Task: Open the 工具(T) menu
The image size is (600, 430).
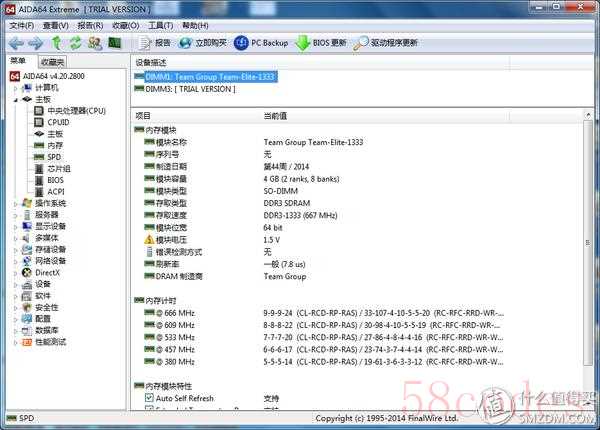Action: (161, 26)
